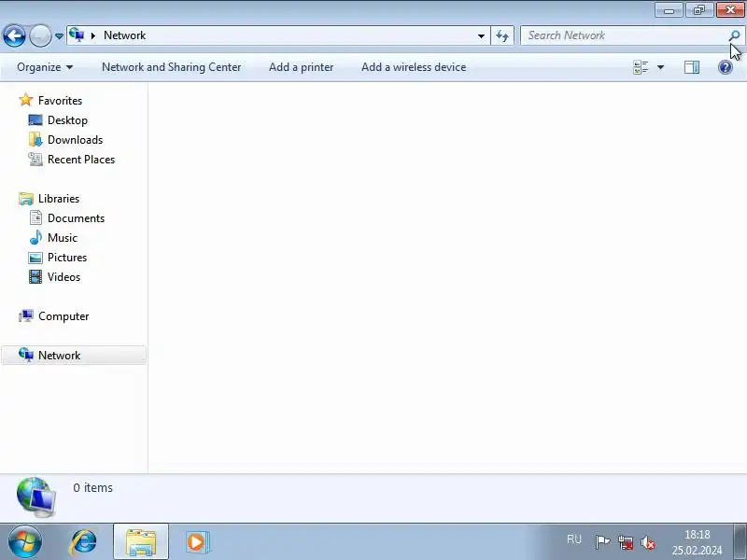Image resolution: width=747 pixels, height=560 pixels.
Task: Click Windows Explorer taskbar button
Action: pos(141,542)
